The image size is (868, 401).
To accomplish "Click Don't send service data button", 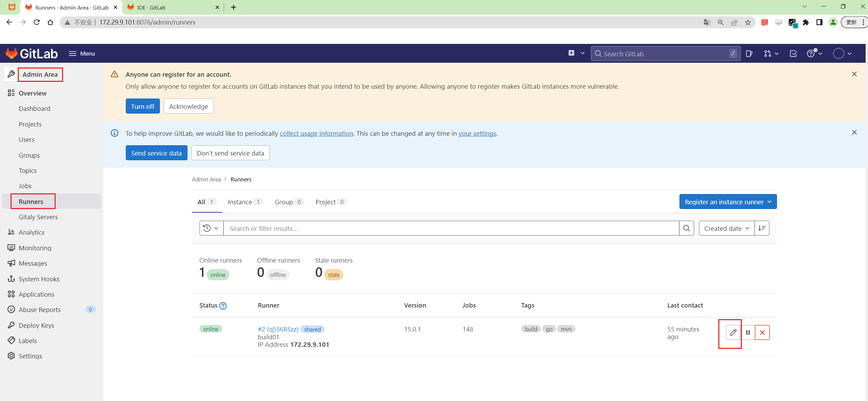I will click(230, 153).
